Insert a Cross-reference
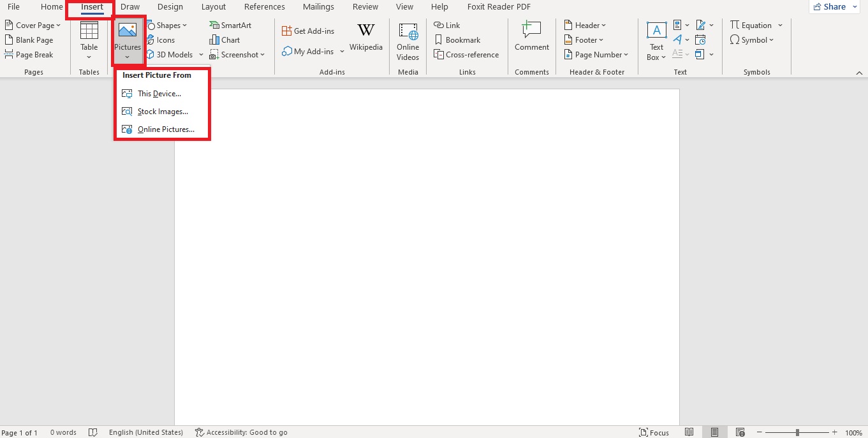Image resolution: width=868 pixels, height=438 pixels. [466, 54]
